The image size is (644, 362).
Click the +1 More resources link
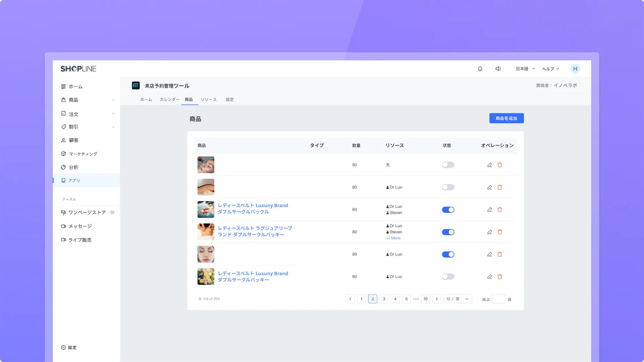(x=393, y=238)
